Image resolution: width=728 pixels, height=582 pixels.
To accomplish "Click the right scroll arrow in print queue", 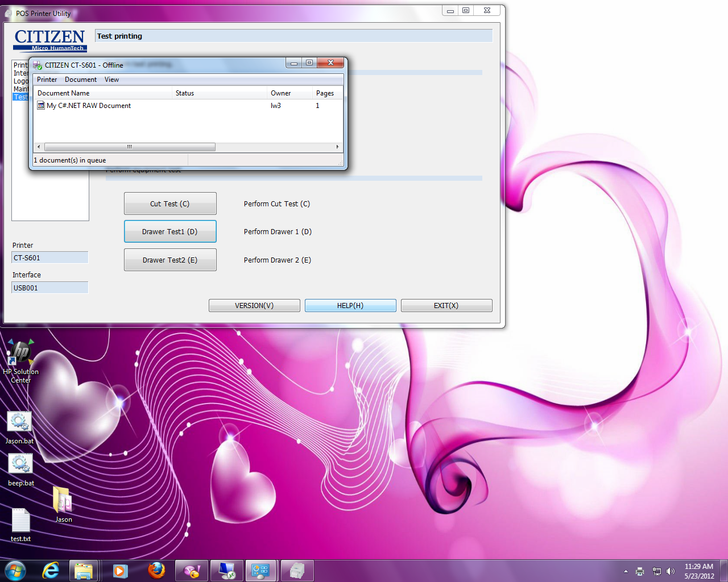I will pos(337,147).
